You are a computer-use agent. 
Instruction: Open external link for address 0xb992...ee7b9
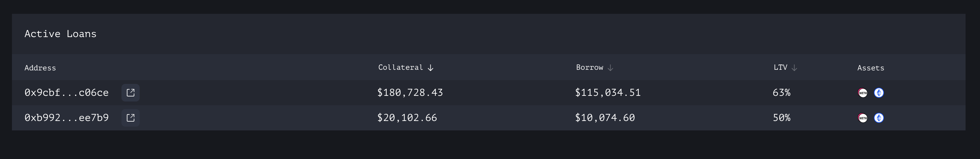pyautogui.click(x=131, y=118)
